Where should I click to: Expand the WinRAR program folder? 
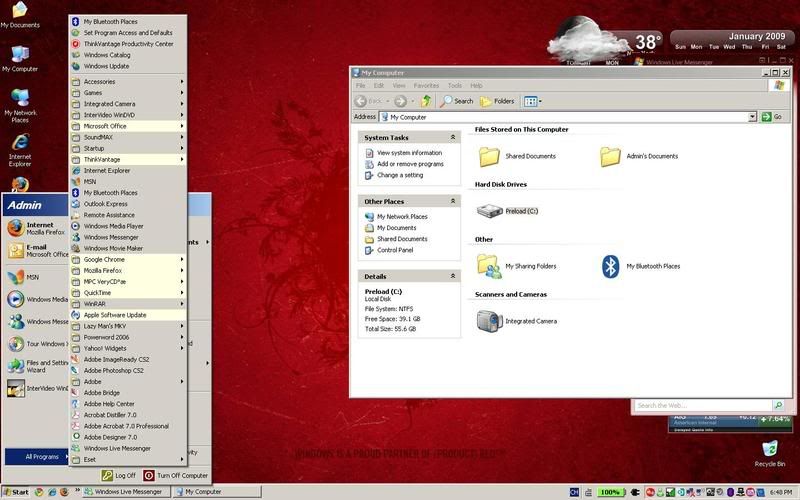[128, 304]
